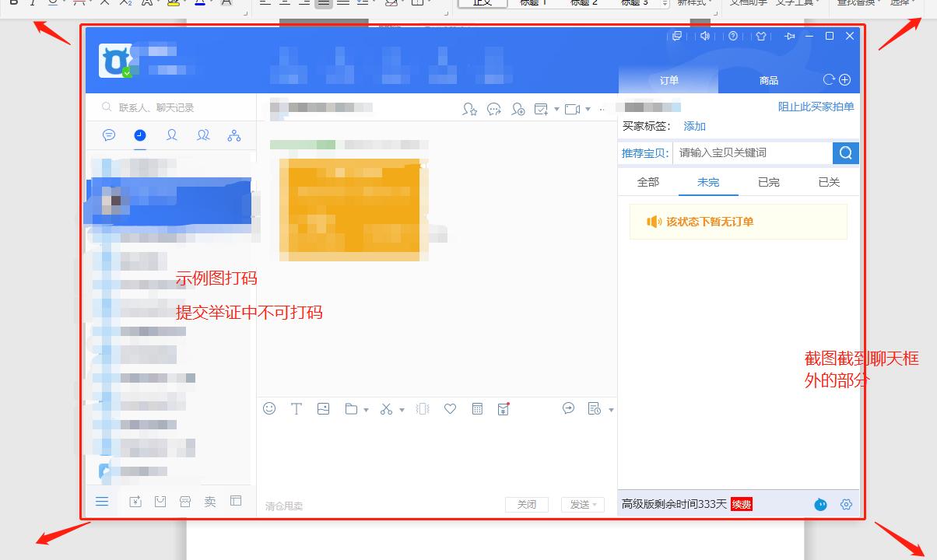Image resolution: width=937 pixels, height=560 pixels.
Task: Select the 已完 orders tab
Action: [767, 181]
